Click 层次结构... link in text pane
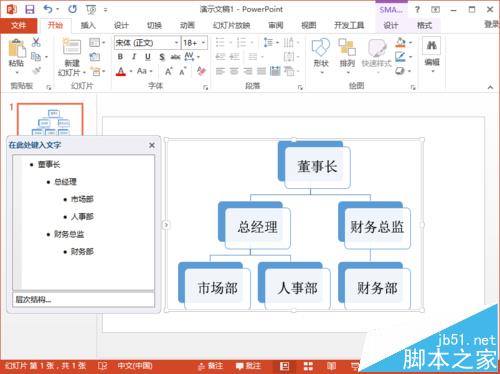Viewport: 500px width, 374px height. (x=33, y=299)
